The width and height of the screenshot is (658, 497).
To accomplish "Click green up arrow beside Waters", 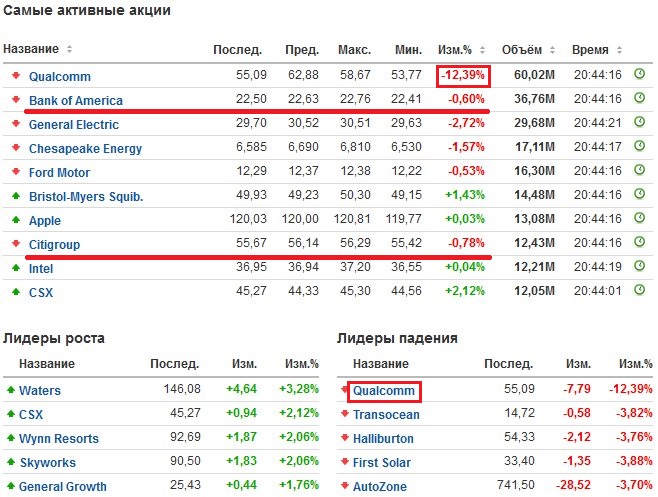I will click(x=11, y=390).
